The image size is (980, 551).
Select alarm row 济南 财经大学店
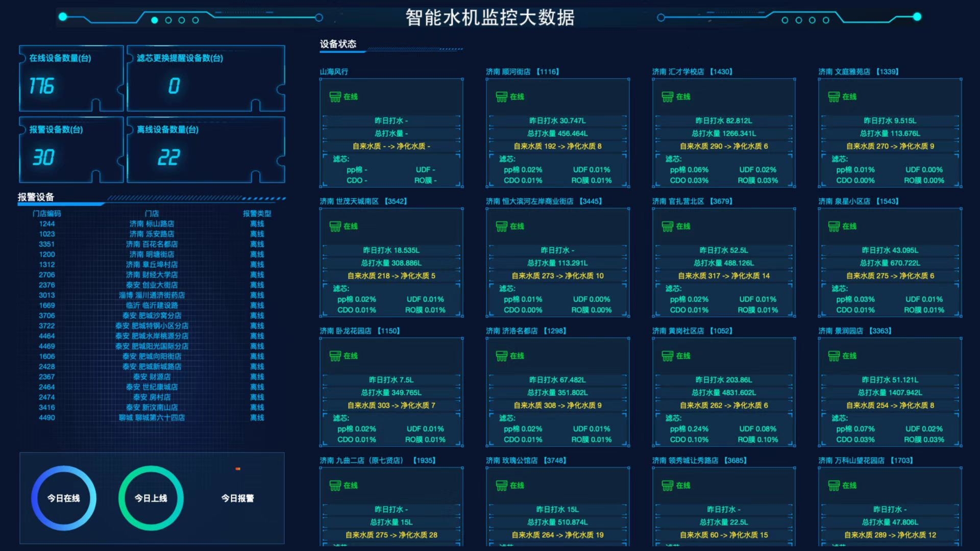pos(152,274)
